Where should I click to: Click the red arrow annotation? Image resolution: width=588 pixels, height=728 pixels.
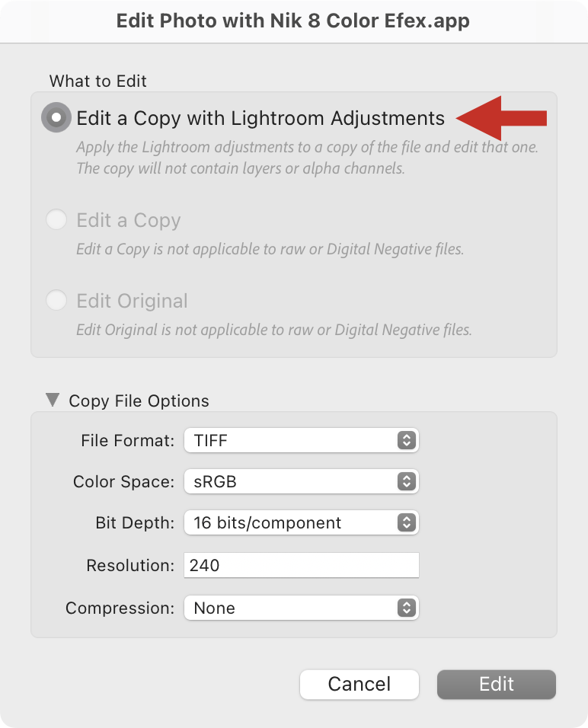click(x=502, y=118)
